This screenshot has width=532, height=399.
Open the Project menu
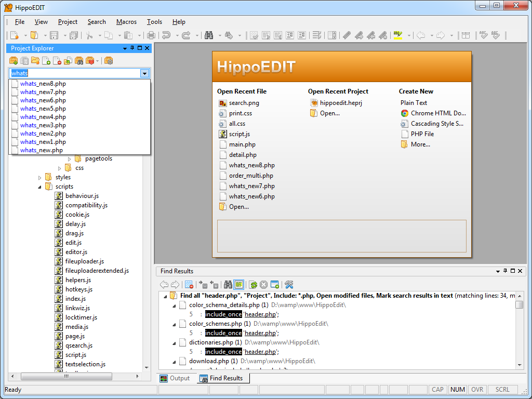(68, 22)
